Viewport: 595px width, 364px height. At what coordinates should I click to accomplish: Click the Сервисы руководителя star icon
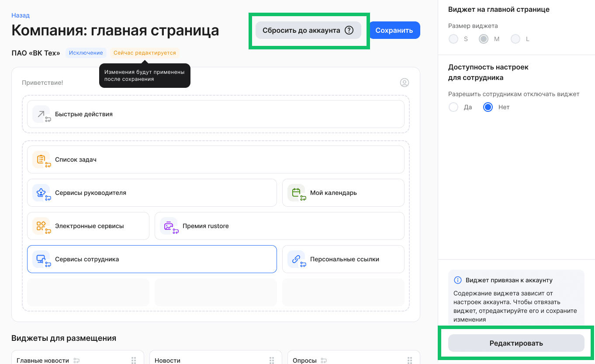coord(41,193)
